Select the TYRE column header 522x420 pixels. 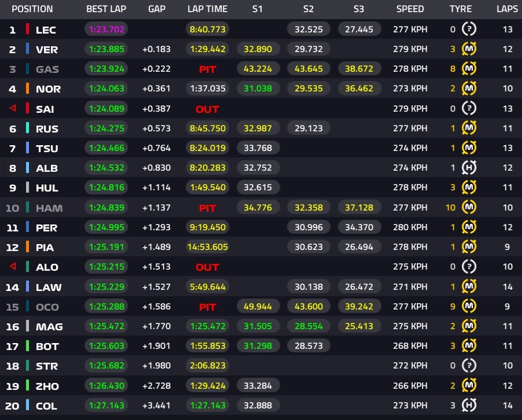pos(461,9)
